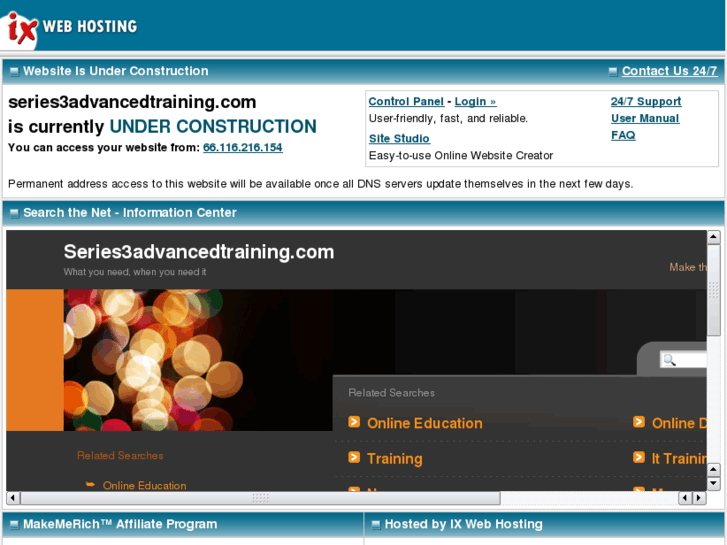Viewport: 727px width, 545px height.
Task: Open the User Manual link
Action: click(x=645, y=118)
